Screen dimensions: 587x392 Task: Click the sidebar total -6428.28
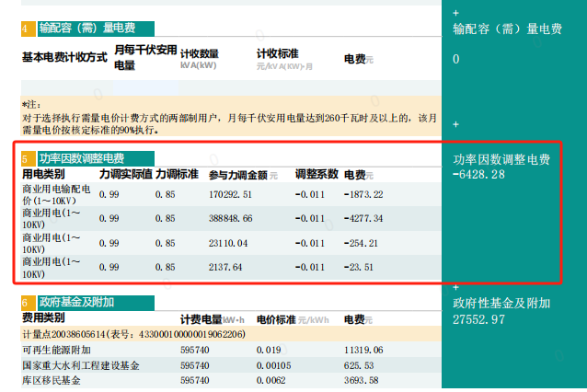click(479, 175)
